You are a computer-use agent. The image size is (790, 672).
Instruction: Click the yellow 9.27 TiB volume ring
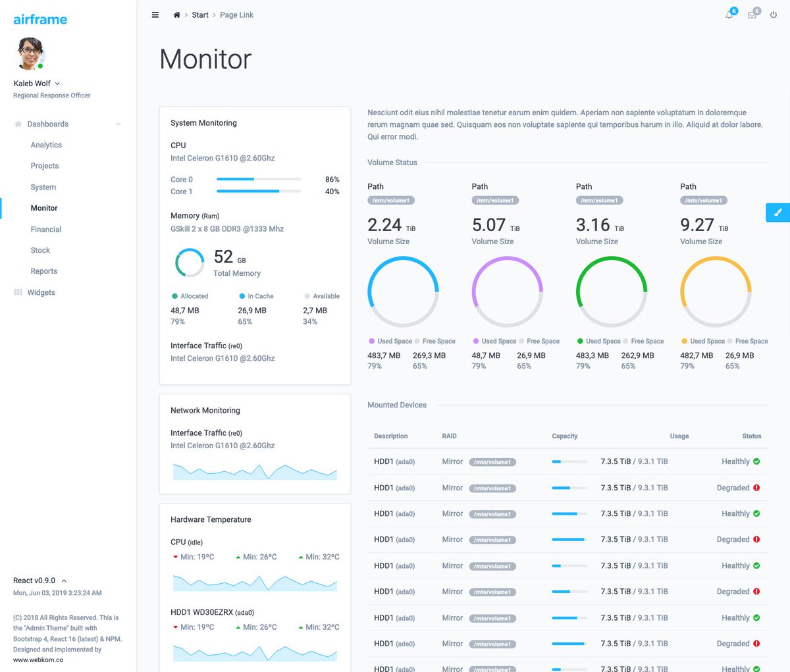point(716,292)
